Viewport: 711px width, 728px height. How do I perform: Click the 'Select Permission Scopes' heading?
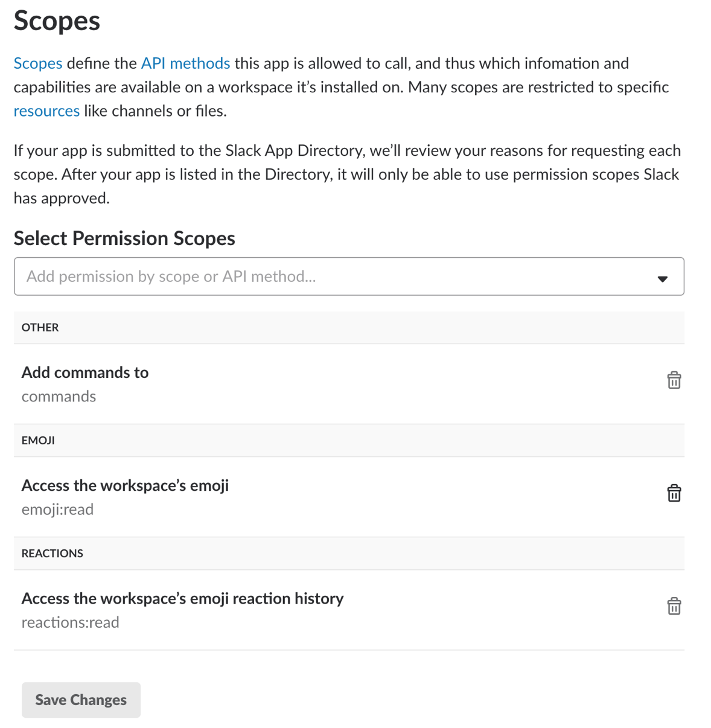(124, 238)
